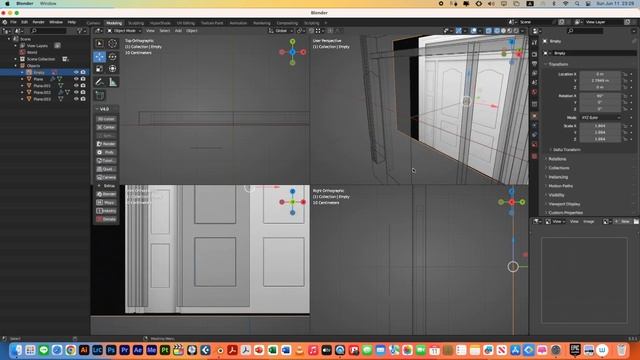Disable rendering for the Empty object
Screen dimensions: 640x360
pyautogui.click(x=83, y=72)
